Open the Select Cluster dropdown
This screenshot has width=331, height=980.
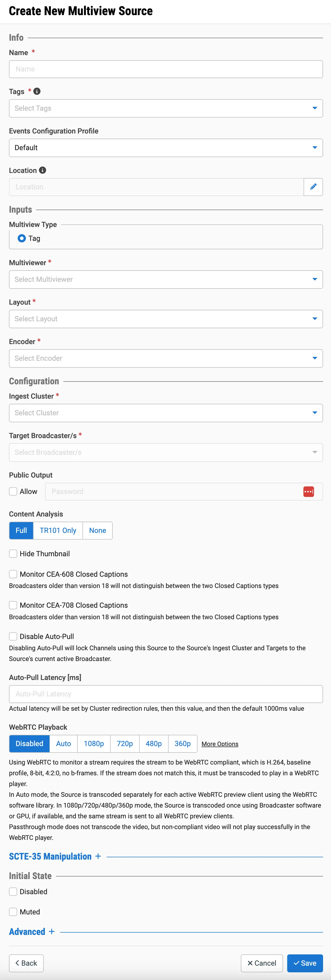point(166,413)
